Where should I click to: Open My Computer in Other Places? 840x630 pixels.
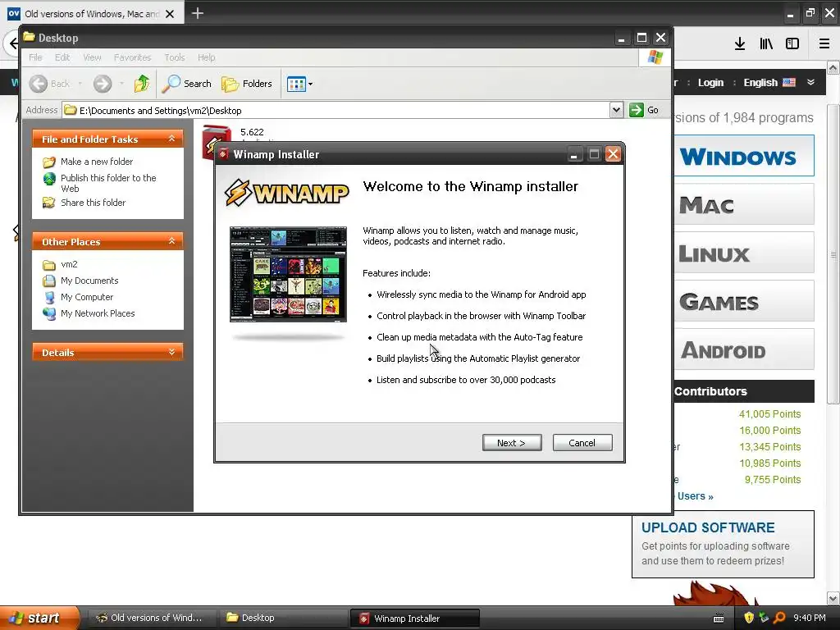tap(87, 297)
